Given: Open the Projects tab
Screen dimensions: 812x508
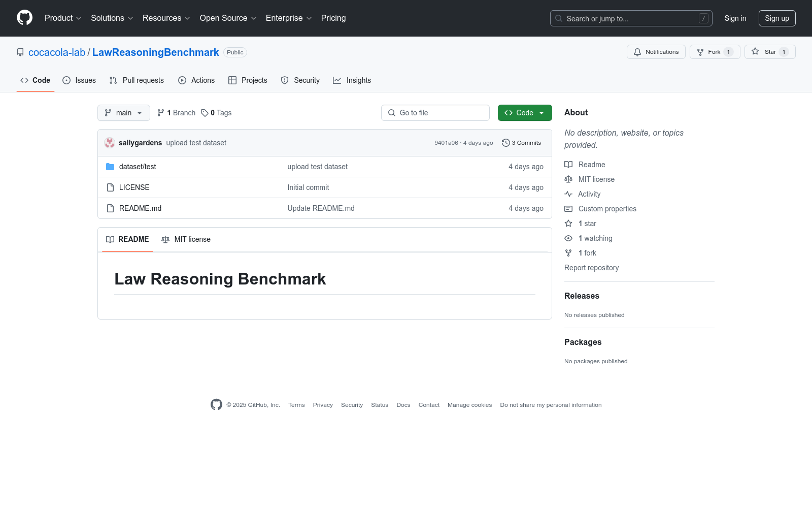Looking at the screenshot, I should tap(248, 80).
